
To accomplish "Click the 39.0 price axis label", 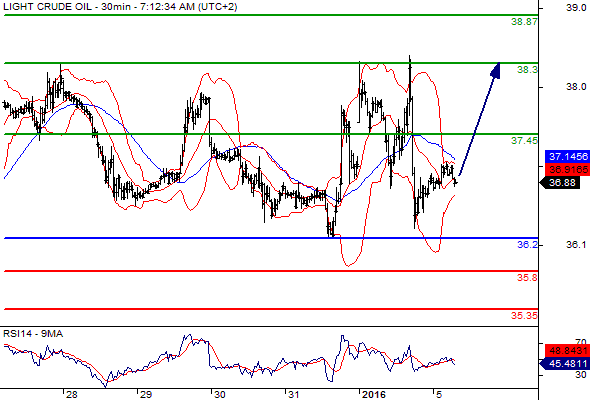I will (576, 8).
